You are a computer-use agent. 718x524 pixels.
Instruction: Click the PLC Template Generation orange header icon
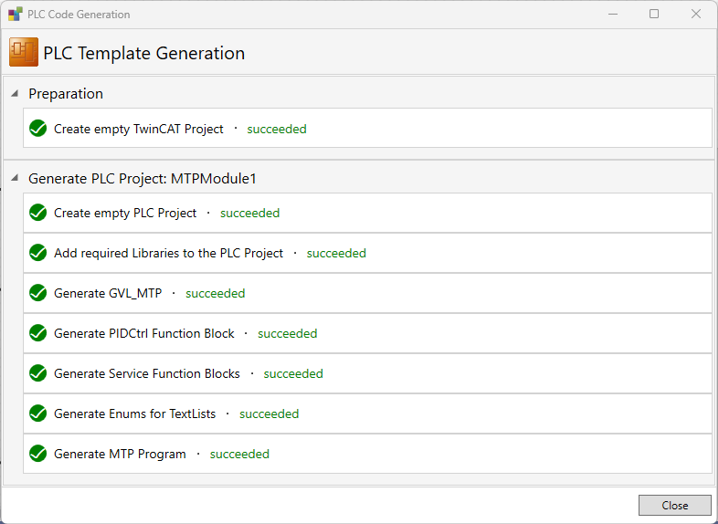(x=23, y=52)
